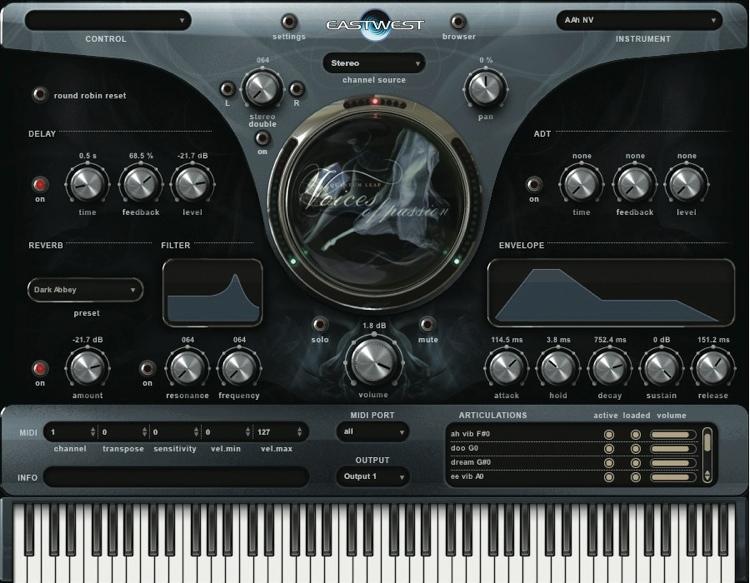Select the ah vib F#0 articulation
Image resolution: width=750 pixels, height=583 pixels.
coord(470,434)
